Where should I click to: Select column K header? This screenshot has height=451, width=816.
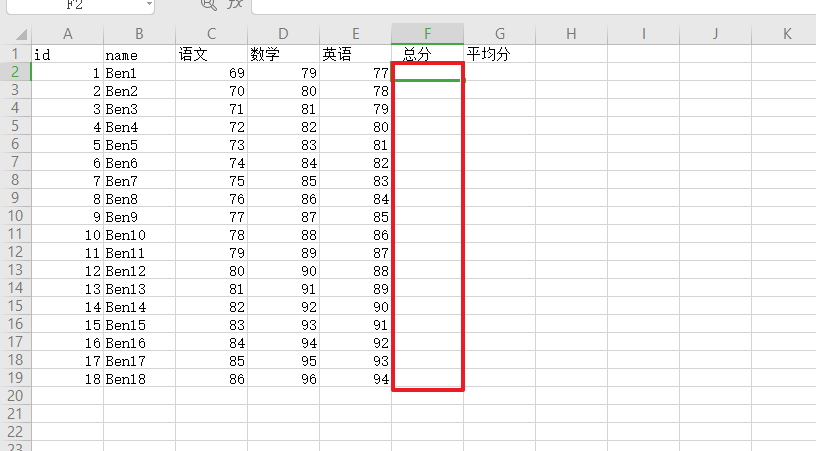click(x=786, y=34)
